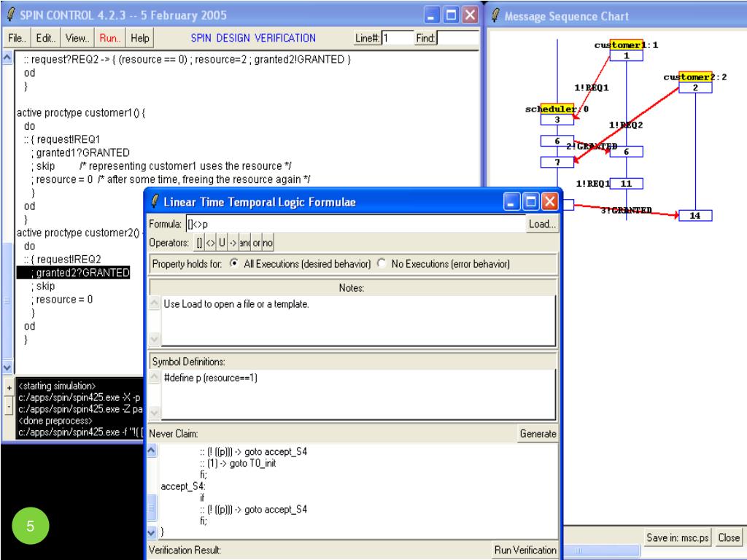Viewport: 747px width, 560px height.
Task: Open the Edit.. menu in SPIN CONTROL
Action: tap(46, 38)
